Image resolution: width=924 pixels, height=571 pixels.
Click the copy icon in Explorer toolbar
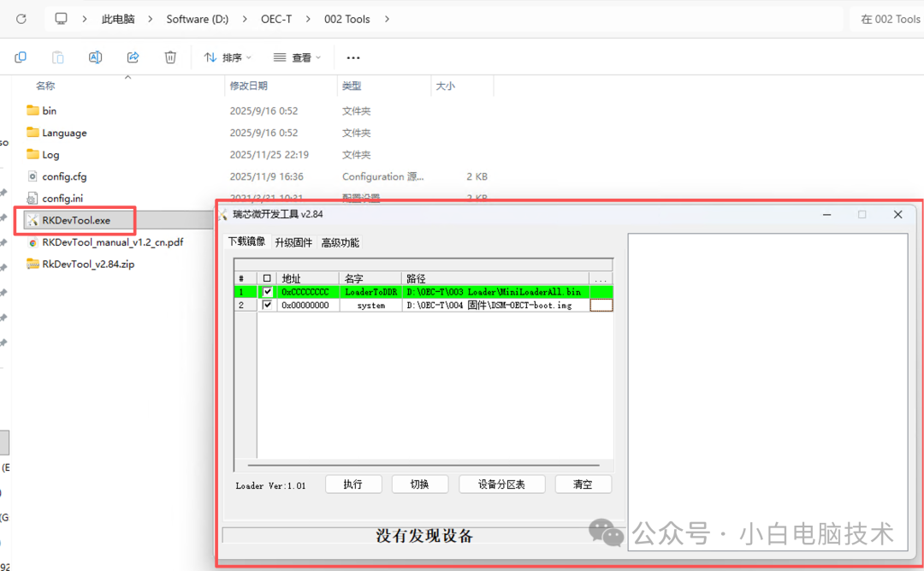(x=21, y=57)
